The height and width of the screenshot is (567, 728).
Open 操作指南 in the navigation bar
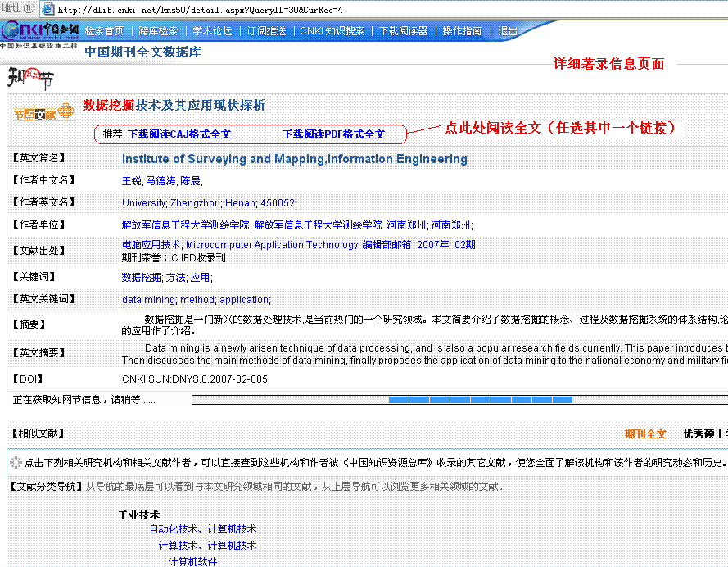coord(462,31)
